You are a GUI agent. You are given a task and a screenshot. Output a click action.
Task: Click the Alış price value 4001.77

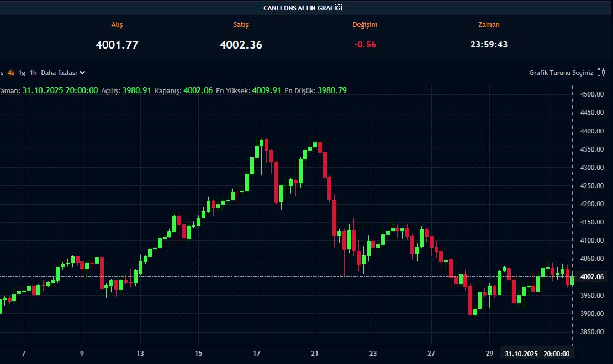click(x=117, y=45)
